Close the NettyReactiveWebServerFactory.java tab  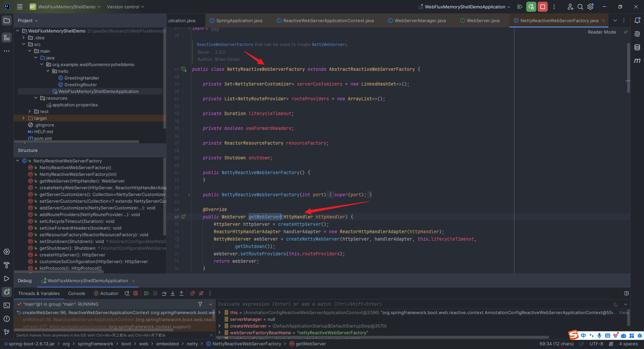coord(603,20)
